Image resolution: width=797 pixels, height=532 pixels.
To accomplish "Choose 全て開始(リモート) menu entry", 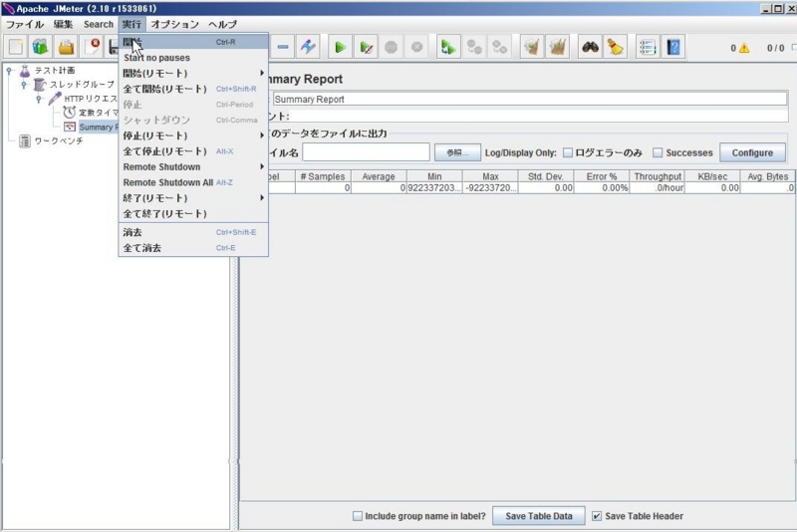I will point(193,89).
